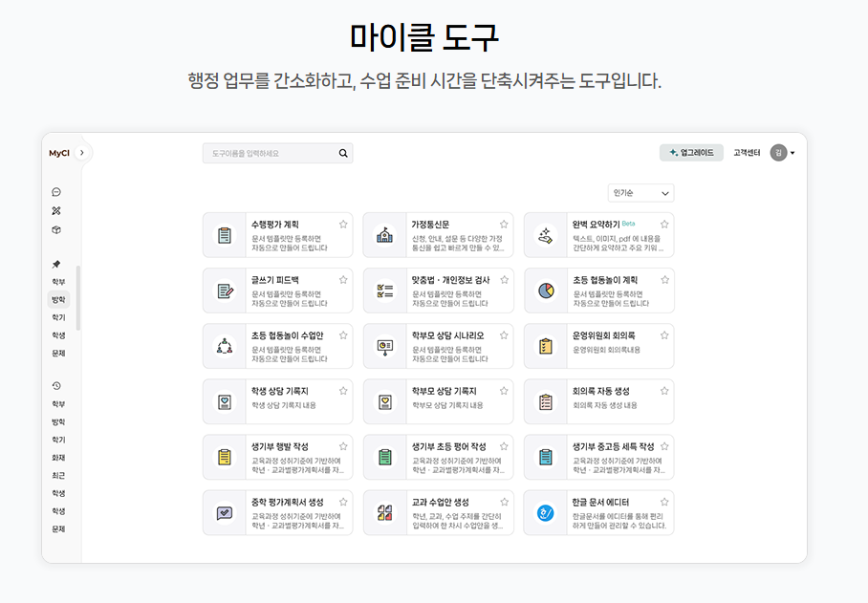Open the 가정통신문 school building icon
Image resolution: width=868 pixels, height=603 pixels.
(x=385, y=235)
